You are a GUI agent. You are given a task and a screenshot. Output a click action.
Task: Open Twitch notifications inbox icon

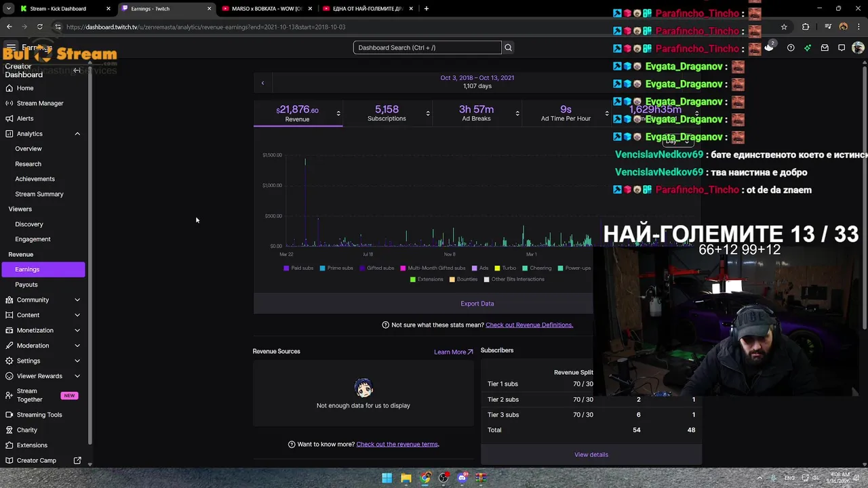click(825, 47)
